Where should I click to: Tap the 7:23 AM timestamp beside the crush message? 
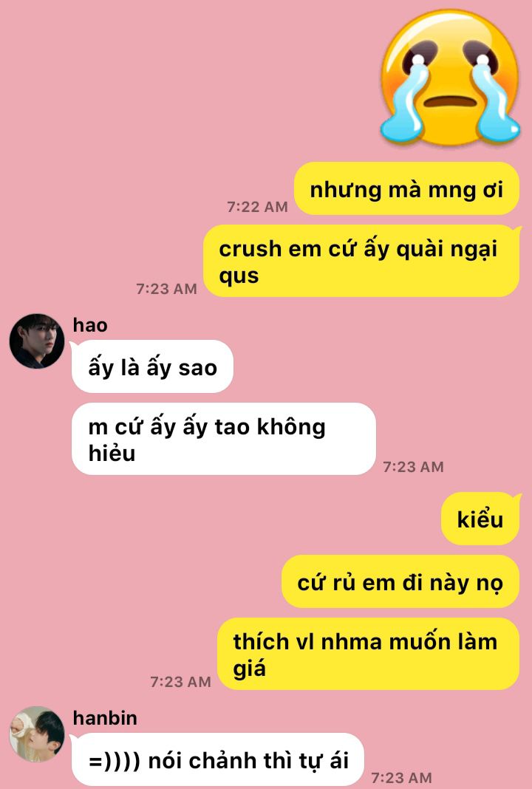point(166,288)
